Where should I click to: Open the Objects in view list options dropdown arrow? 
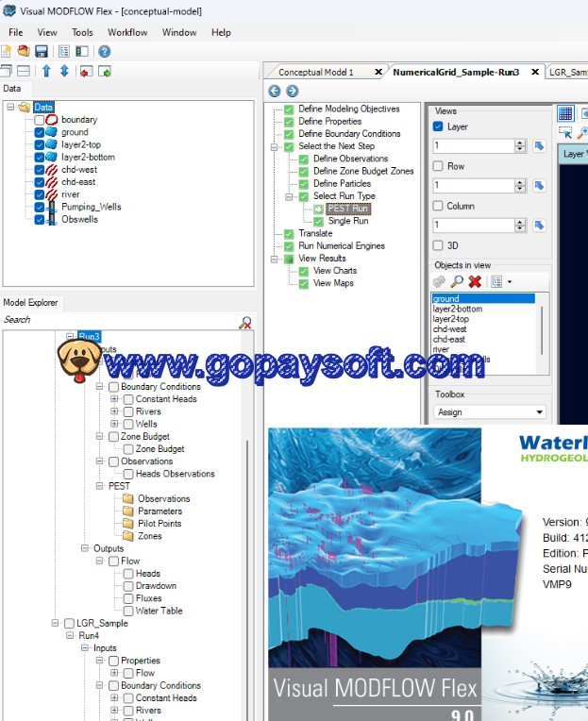click(510, 281)
